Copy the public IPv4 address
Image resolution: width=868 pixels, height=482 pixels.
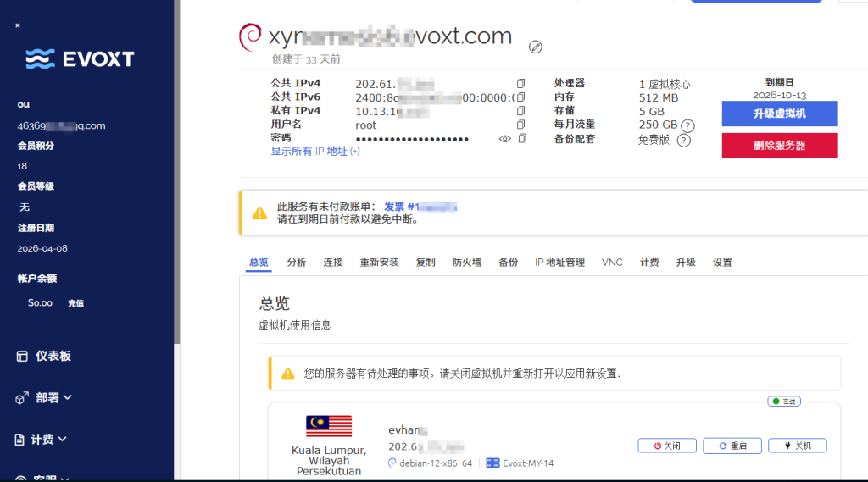click(x=521, y=84)
